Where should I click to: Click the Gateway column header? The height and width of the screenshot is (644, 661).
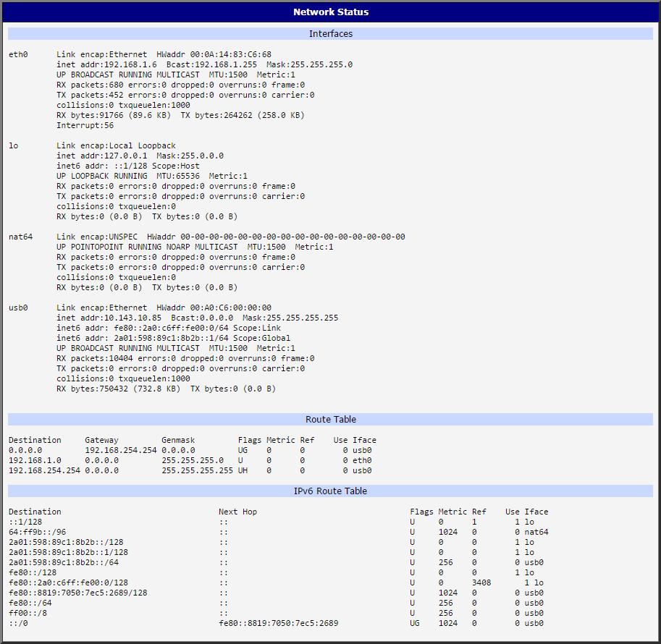coord(101,440)
